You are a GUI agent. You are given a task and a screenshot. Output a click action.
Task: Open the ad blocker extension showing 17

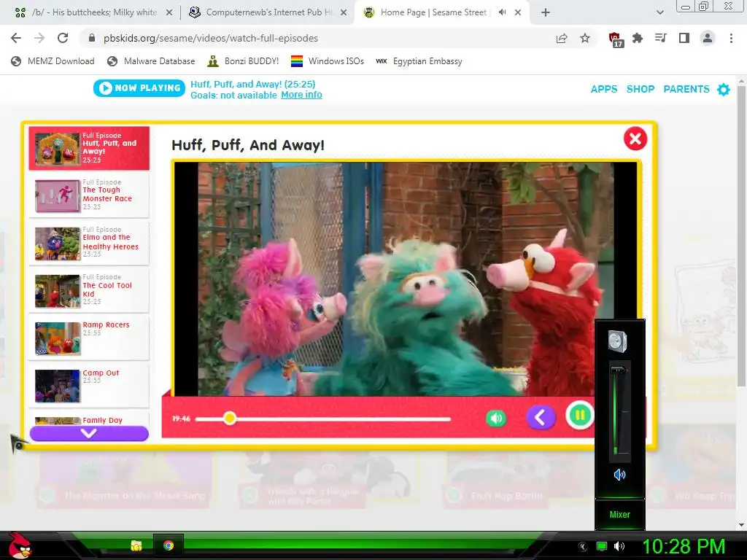pos(616,39)
